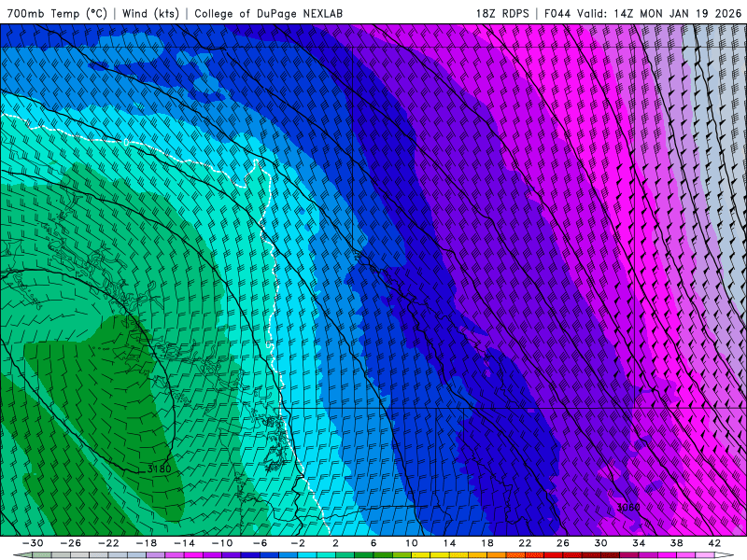Viewport: 747px width, 560px height.
Task: Click the "-2" color scale label
Action: (x=298, y=543)
